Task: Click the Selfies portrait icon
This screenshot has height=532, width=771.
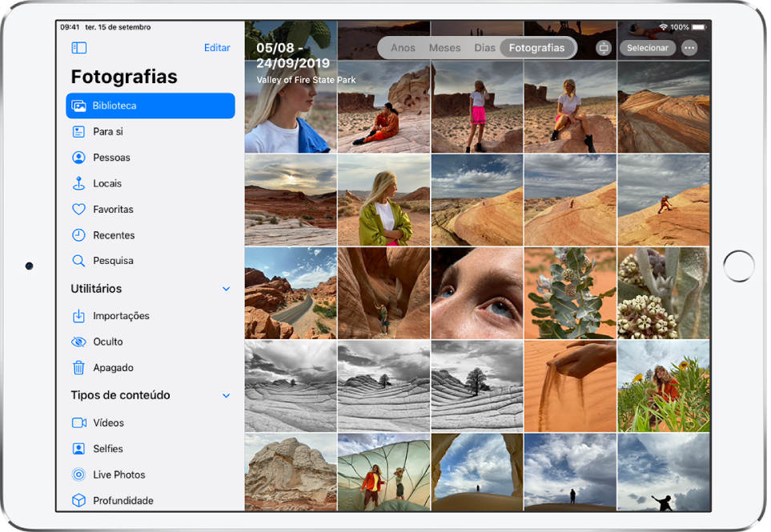Action: [x=78, y=449]
